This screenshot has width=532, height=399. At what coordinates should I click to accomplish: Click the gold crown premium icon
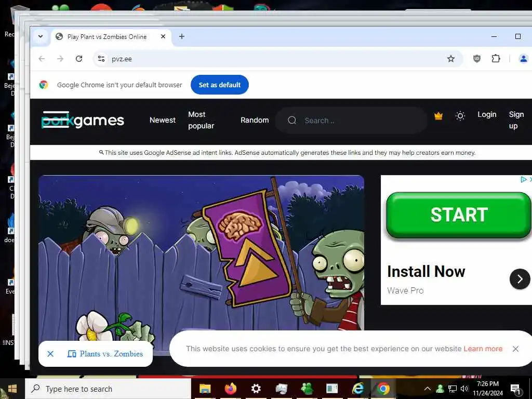[438, 116]
